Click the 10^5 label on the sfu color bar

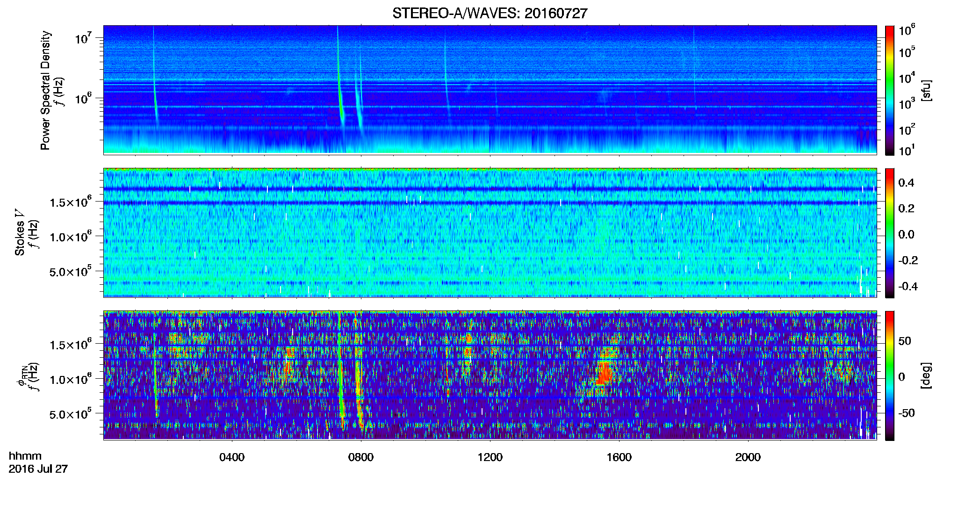907,51
